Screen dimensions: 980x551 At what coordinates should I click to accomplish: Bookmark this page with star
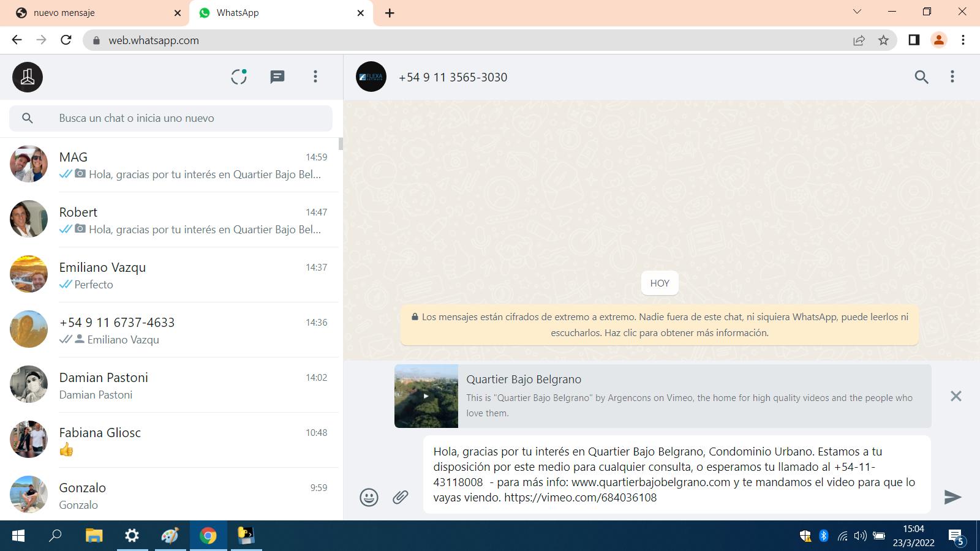(x=883, y=40)
